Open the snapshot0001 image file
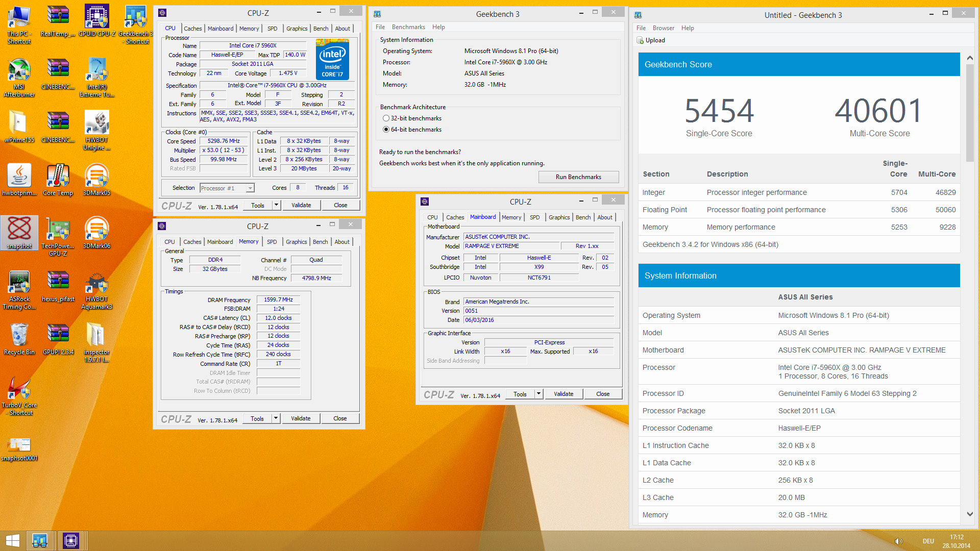 coord(19,449)
